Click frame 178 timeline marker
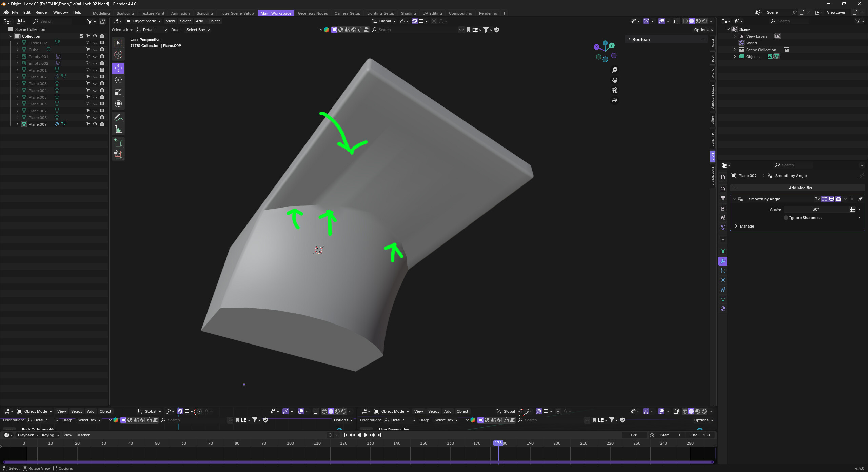This screenshot has height=472, width=868. 498,443
